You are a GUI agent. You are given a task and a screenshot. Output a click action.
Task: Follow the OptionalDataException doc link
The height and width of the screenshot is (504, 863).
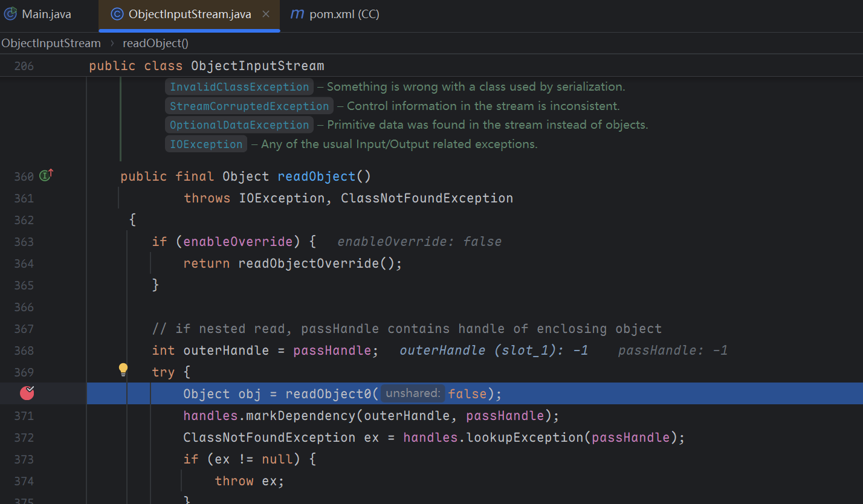tap(239, 125)
